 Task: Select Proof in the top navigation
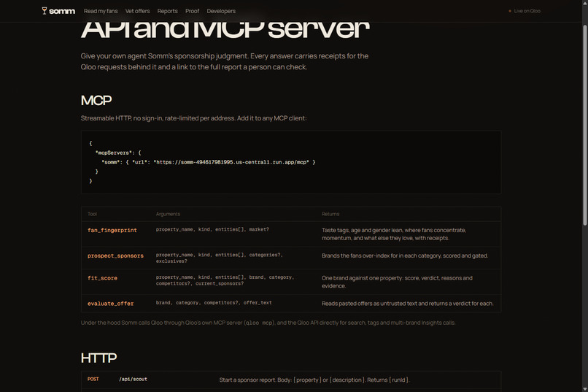pos(192,11)
